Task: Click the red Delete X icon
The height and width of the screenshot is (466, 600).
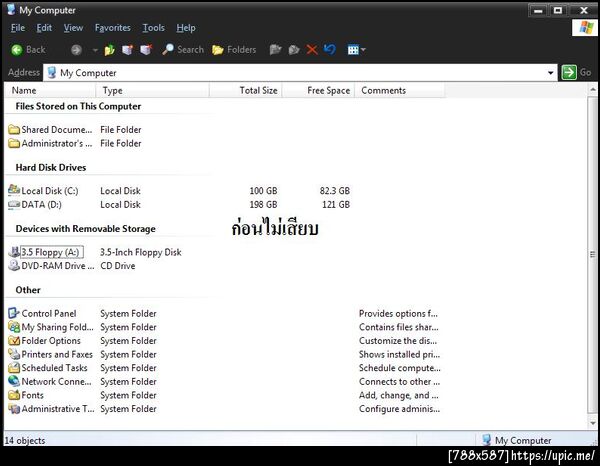Action: pos(312,50)
